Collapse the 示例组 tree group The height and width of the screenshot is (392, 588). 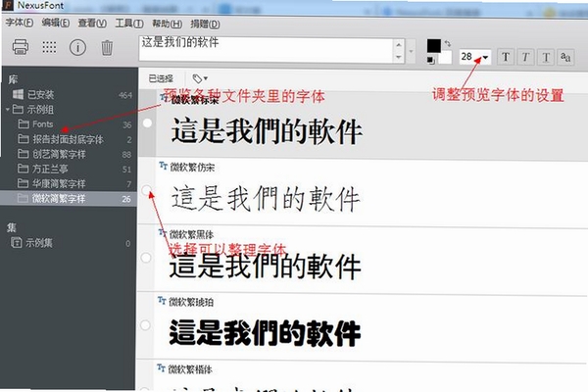click(8, 110)
